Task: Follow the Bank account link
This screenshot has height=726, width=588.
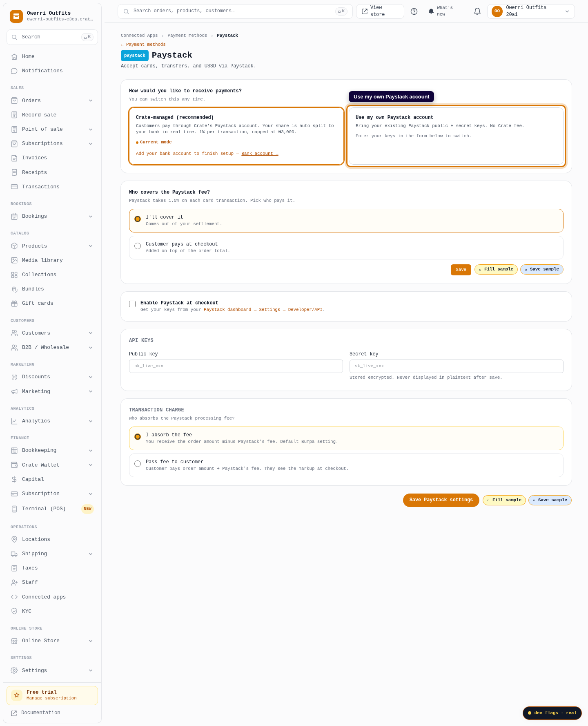Action: 260,154
